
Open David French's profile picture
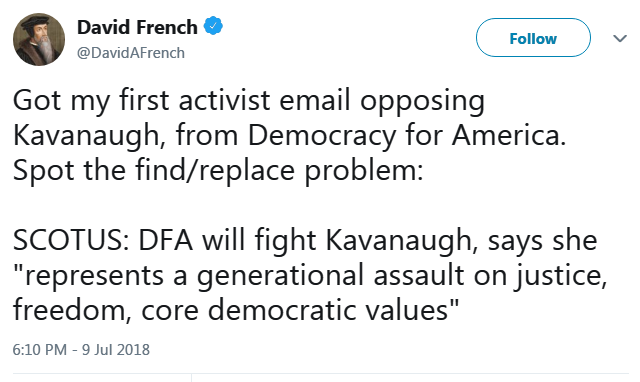click(39, 39)
